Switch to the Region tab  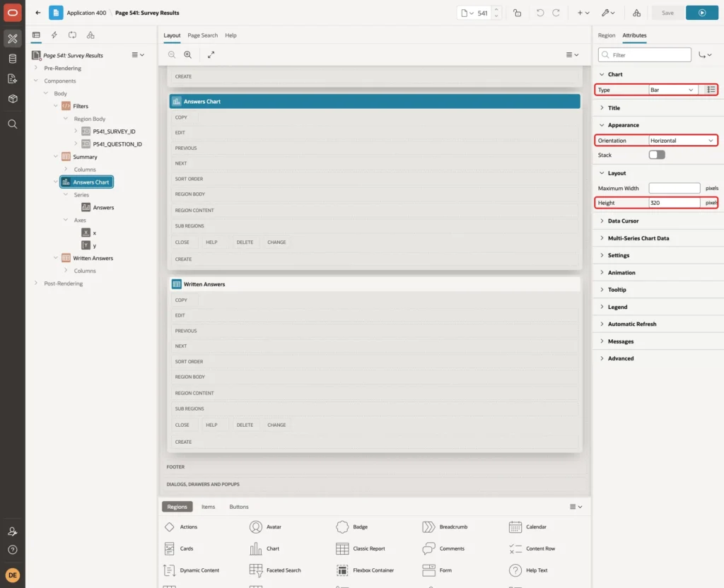pyautogui.click(x=606, y=35)
